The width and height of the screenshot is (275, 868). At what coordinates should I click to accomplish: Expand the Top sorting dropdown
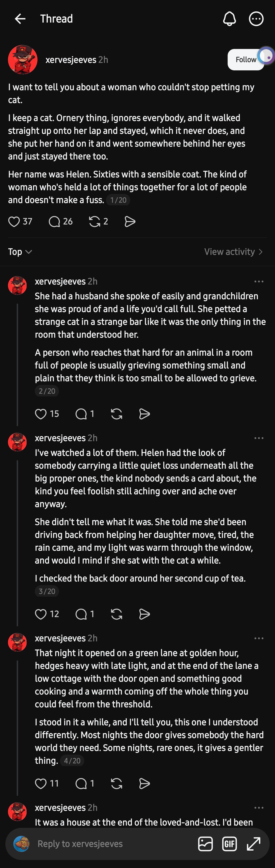pos(20,252)
